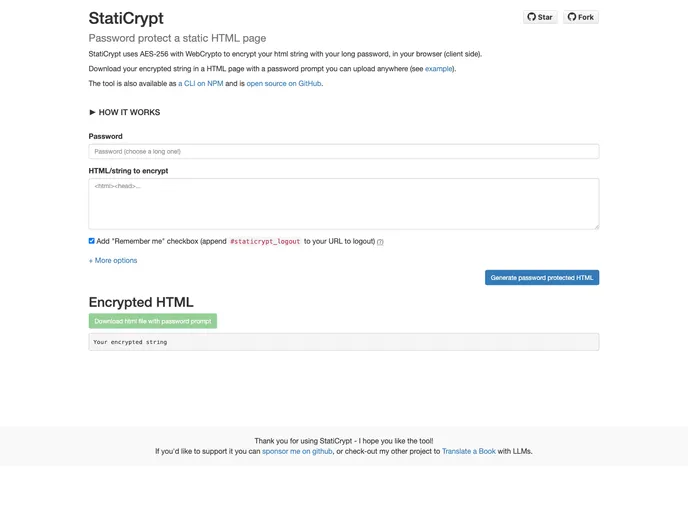This screenshot has height=512, width=688.
Task: Click the StatiCrypt page title
Action: [126, 18]
